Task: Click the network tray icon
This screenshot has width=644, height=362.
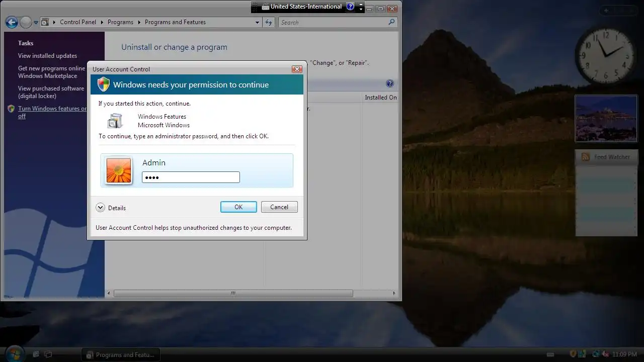Action: (596, 354)
